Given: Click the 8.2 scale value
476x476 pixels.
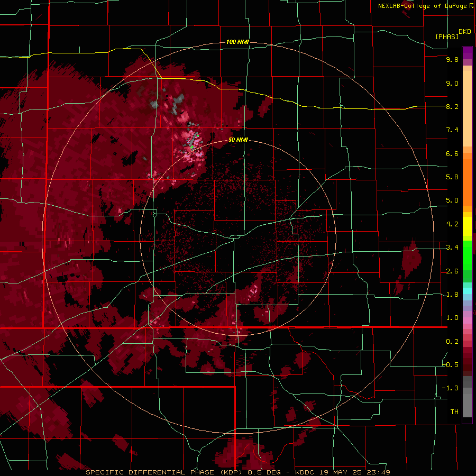Looking at the screenshot, I should pos(452,106).
